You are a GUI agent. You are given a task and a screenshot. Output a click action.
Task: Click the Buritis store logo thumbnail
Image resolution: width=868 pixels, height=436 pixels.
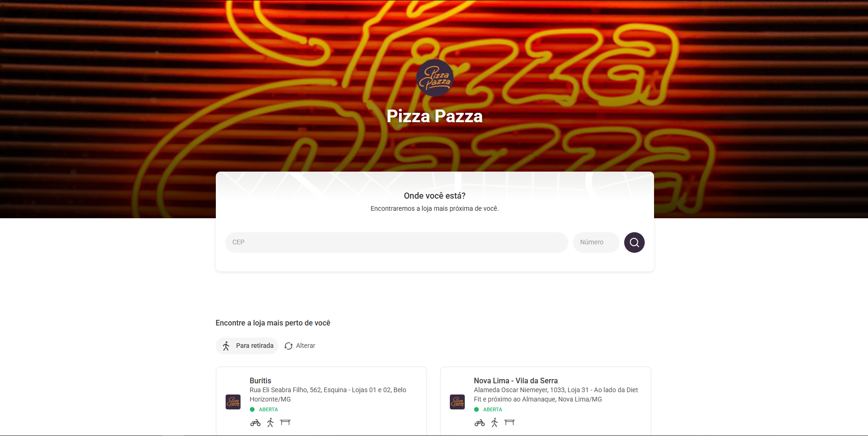(x=233, y=401)
